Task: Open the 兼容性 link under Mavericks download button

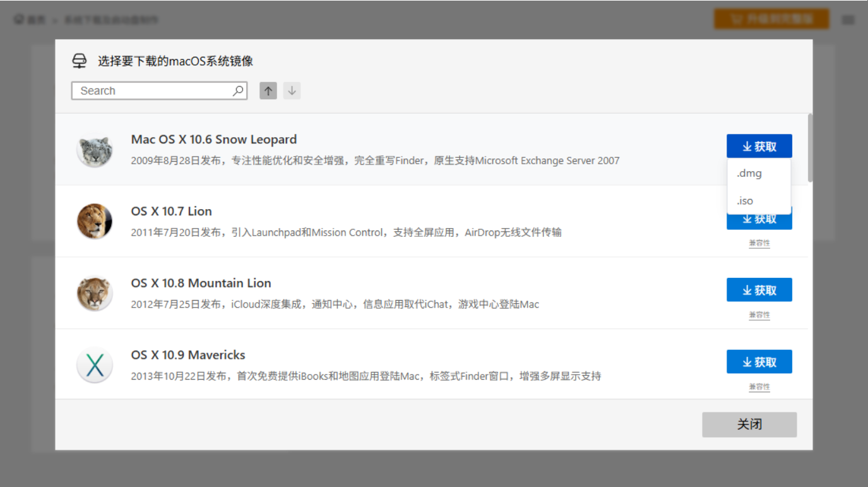Action: [759, 386]
